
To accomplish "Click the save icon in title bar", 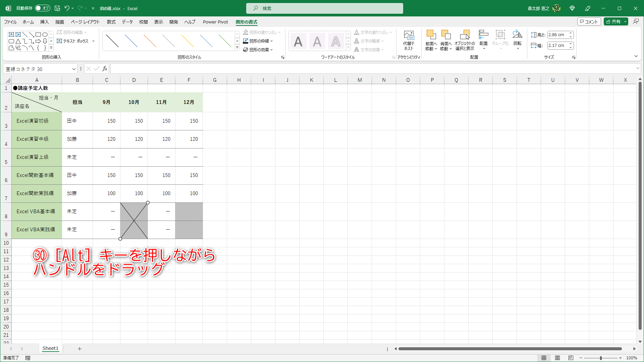I will click(x=57, y=8).
